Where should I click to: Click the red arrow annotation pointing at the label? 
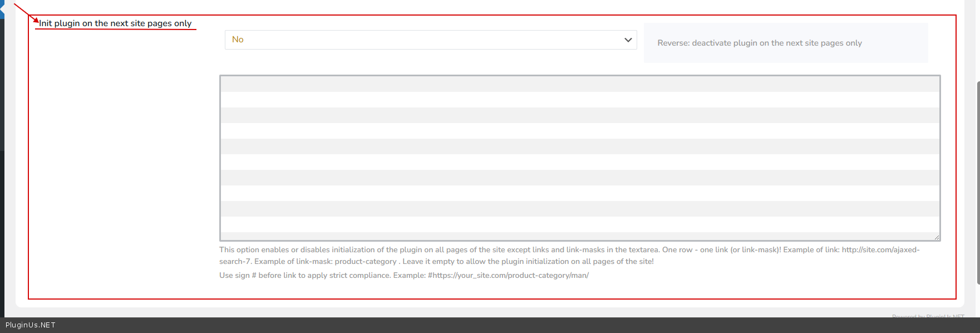pyautogui.click(x=26, y=13)
